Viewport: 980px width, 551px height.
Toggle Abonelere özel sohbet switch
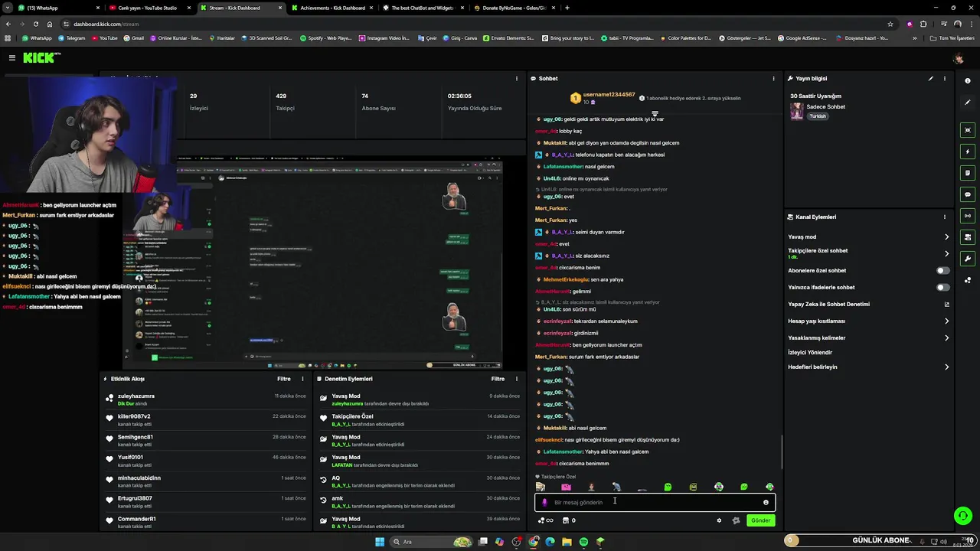[x=943, y=270]
